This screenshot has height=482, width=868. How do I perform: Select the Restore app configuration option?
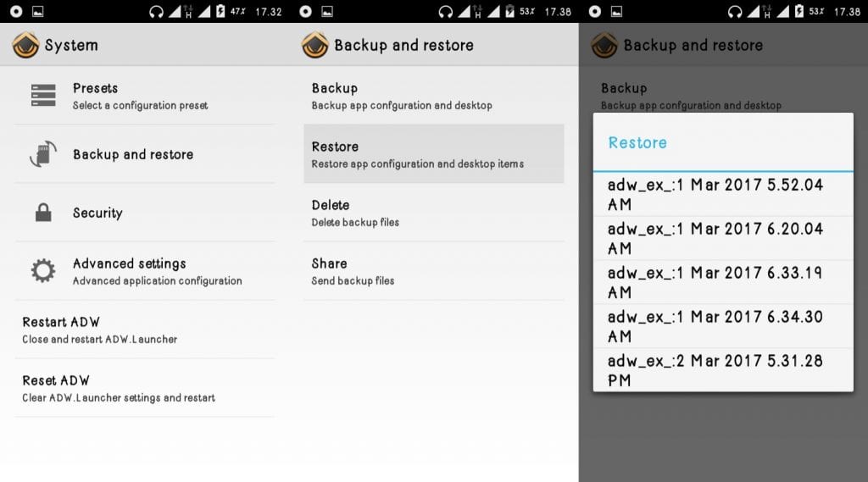[433, 154]
